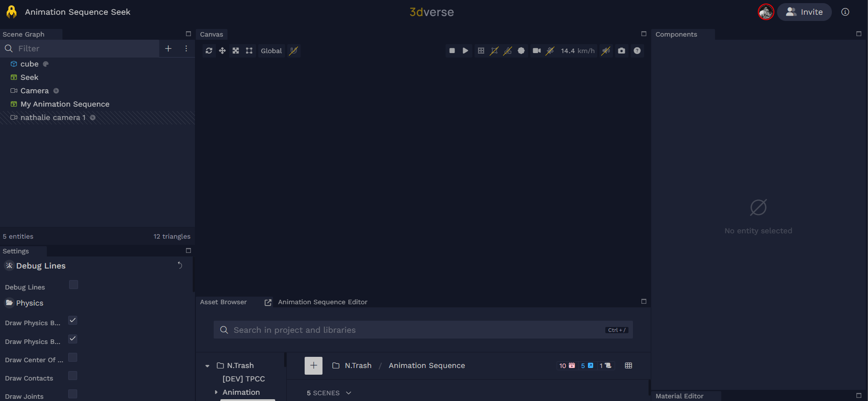Screen dimensions: 868x401
Task: Click the circle badge beside nathalie camera 1
Action: pyautogui.click(x=93, y=118)
